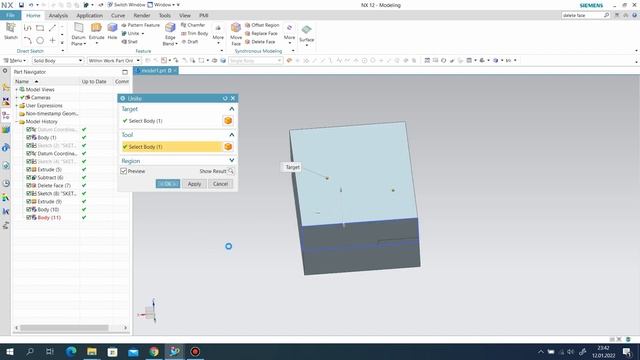Open the Menu button
640x360 pixels.
[x=15, y=60]
